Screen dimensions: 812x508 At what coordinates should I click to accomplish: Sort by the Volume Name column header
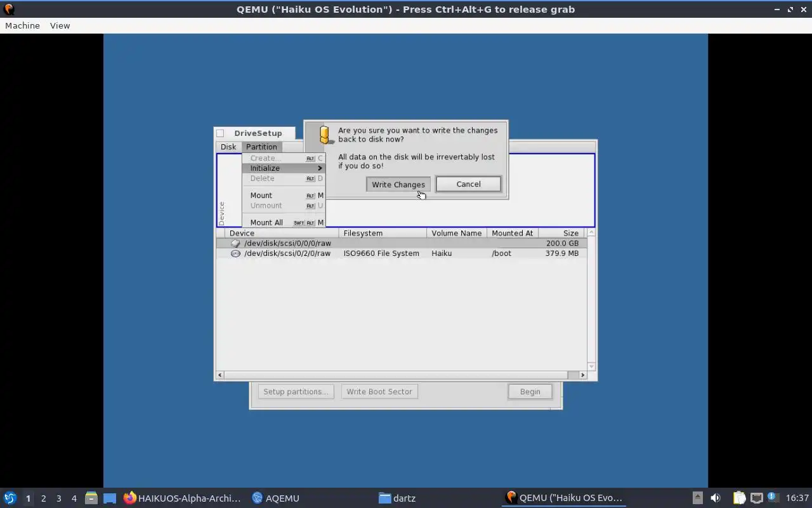(457, 233)
